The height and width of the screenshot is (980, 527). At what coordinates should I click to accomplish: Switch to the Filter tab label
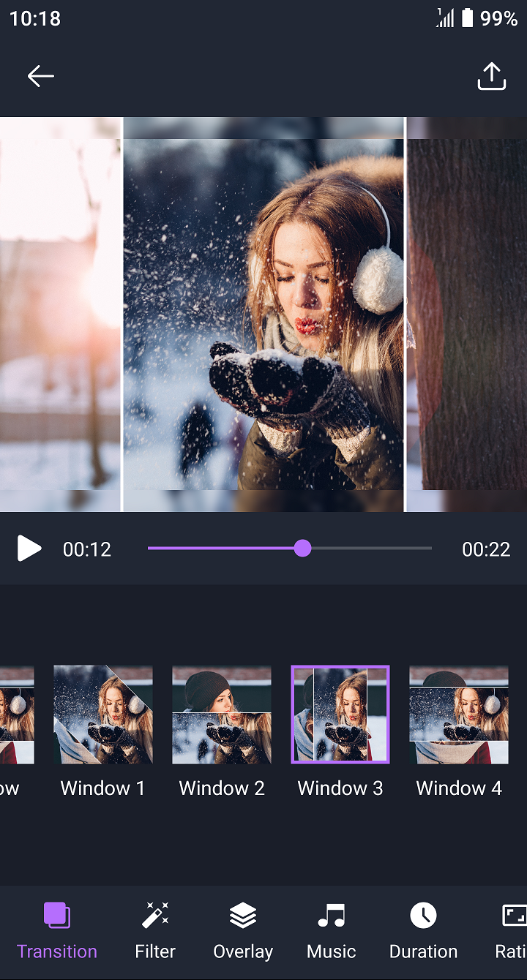tap(155, 951)
